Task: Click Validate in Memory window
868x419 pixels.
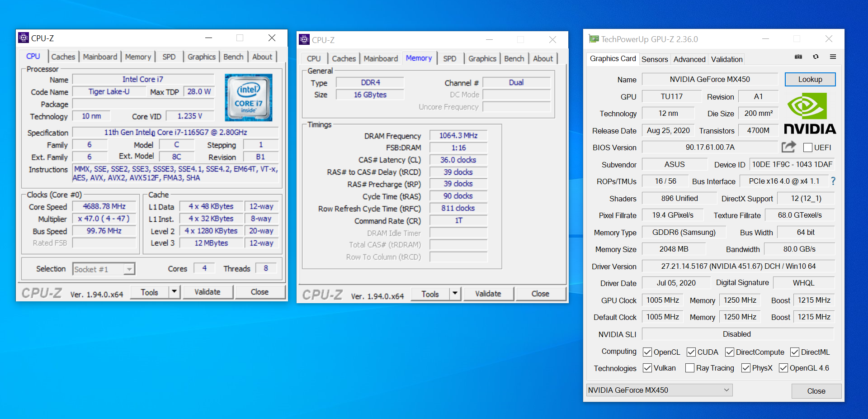Action: [488, 294]
